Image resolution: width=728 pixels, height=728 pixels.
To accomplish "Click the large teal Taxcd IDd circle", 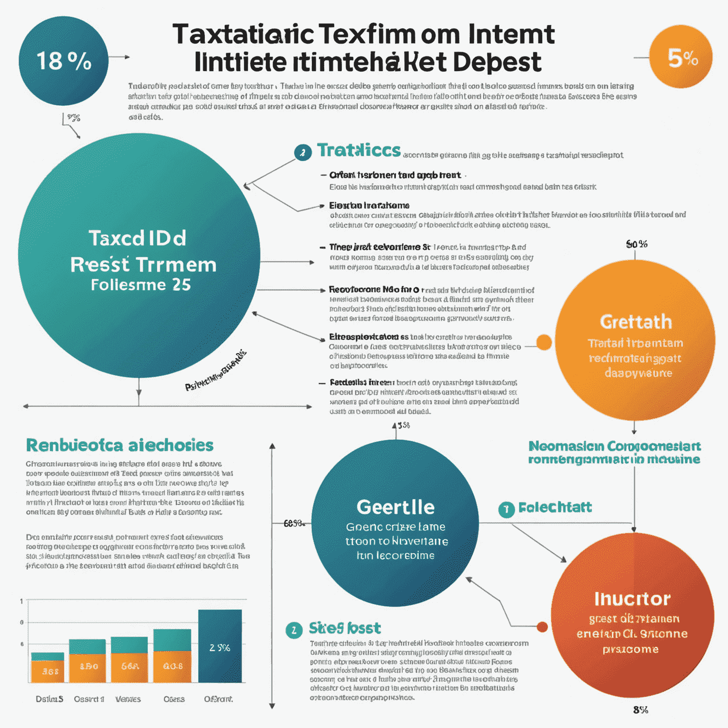I will (139, 255).
